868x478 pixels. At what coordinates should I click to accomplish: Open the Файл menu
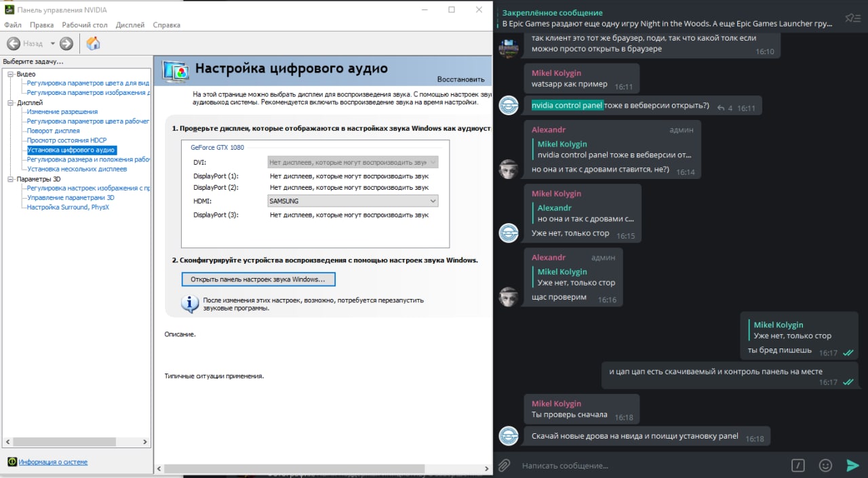click(13, 25)
